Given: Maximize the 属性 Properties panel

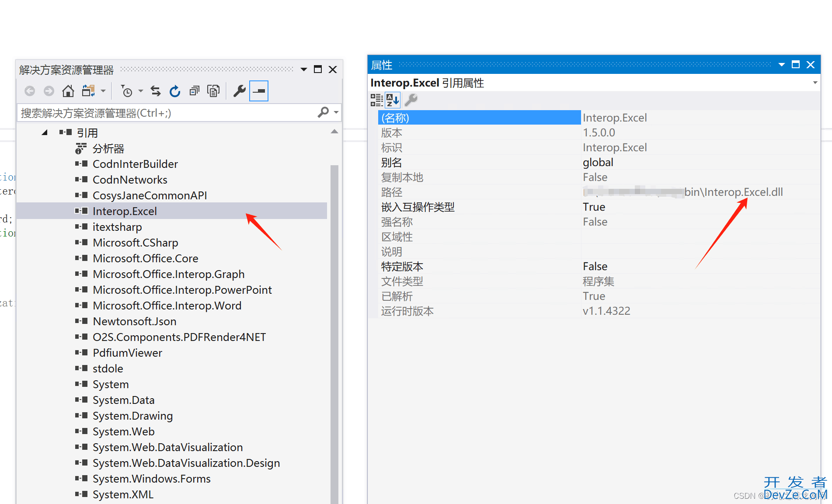Looking at the screenshot, I should 796,64.
